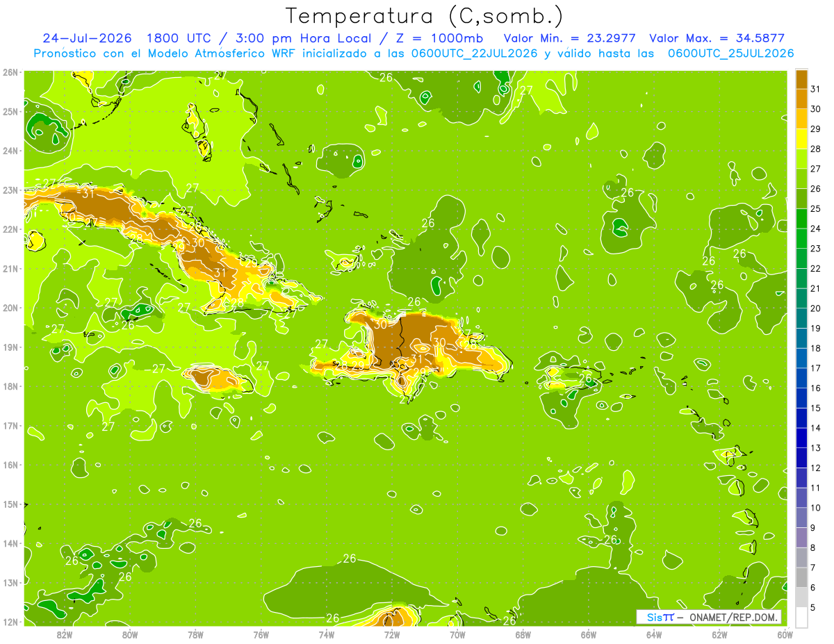The height and width of the screenshot is (644, 834).
Task: Click the 'Temperatura (C,somb.)' chart title
Action: [x=425, y=16]
